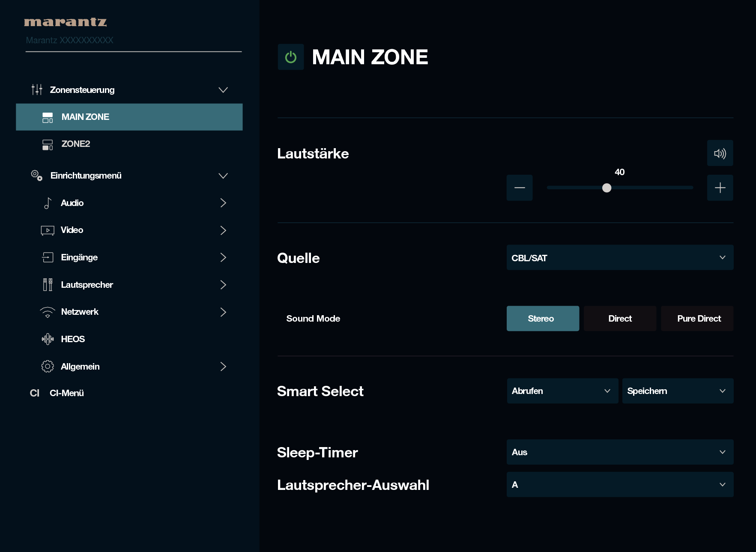Open the Quelle CBL/SAT dropdown
The image size is (756, 552).
(619, 258)
